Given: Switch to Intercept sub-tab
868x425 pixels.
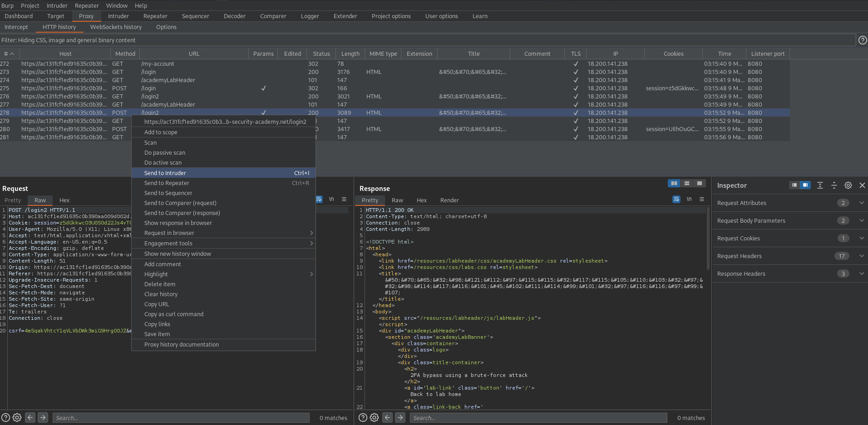Looking at the screenshot, I should click(x=16, y=27).
